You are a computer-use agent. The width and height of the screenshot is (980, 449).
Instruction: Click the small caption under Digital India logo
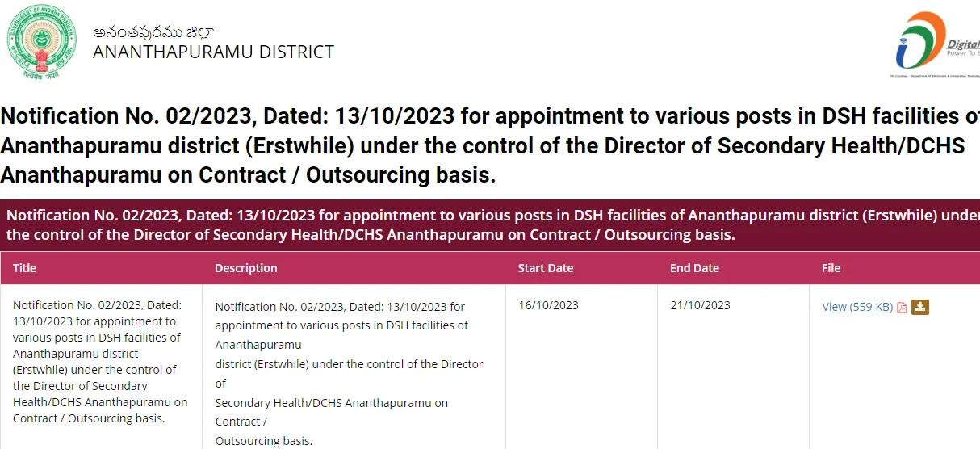pyautogui.click(x=935, y=76)
